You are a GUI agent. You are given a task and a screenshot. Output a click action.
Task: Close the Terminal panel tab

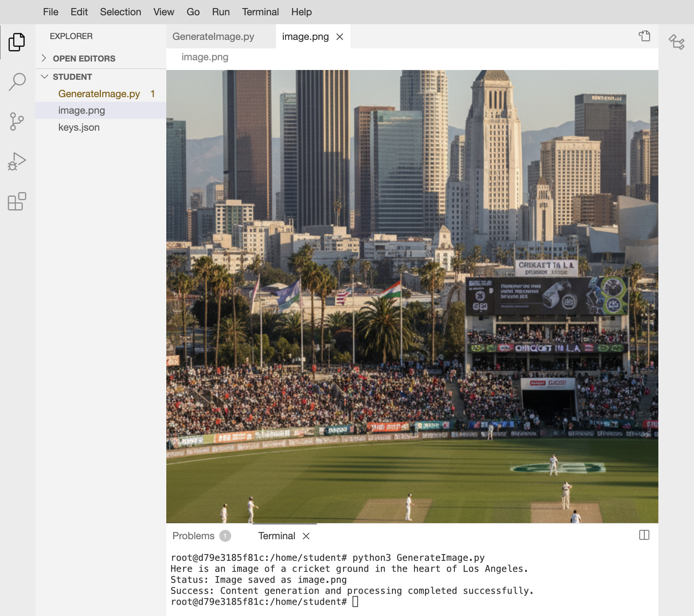[306, 536]
